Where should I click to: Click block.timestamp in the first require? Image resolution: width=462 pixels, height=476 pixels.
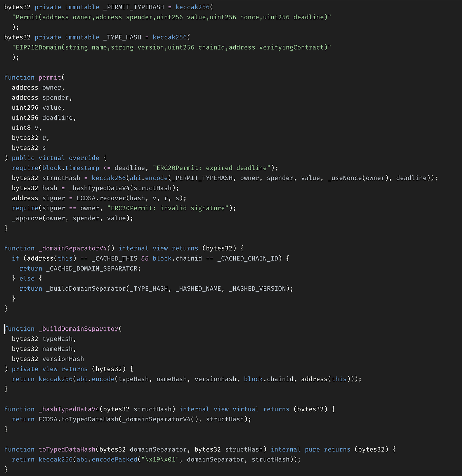pos(71,168)
